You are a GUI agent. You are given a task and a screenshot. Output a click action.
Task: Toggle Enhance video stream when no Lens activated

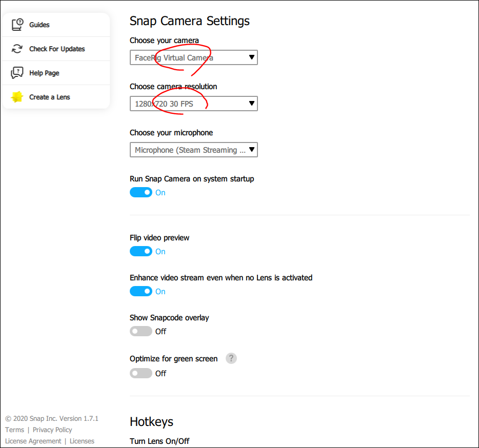point(141,291)
